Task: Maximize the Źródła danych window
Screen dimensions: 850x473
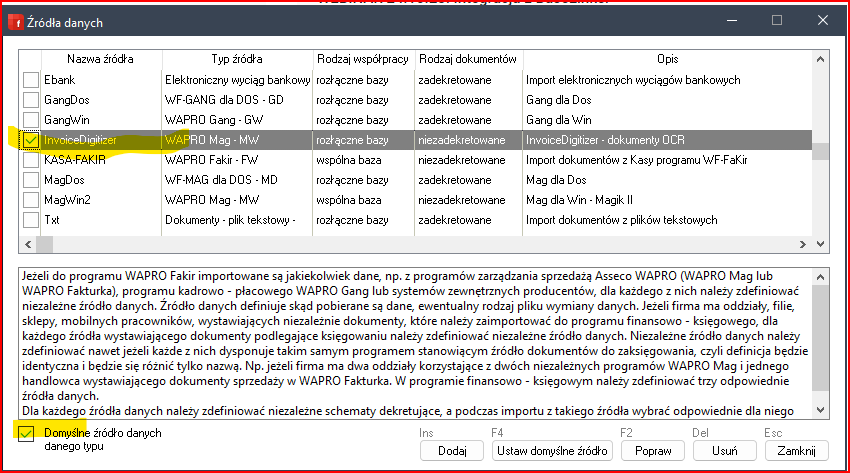Action: pyautogui.click(x=777, y=21)
